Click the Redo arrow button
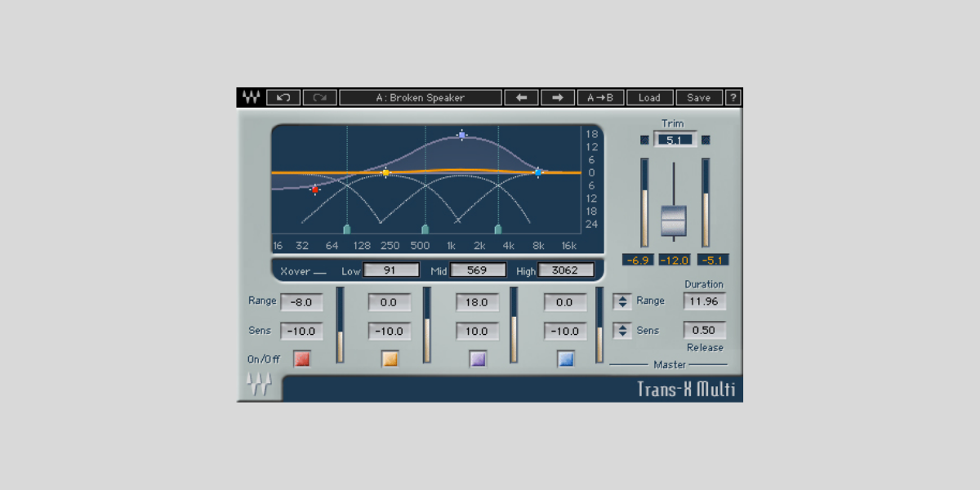Screen dimensions: 980x490 tap(319, 98)
